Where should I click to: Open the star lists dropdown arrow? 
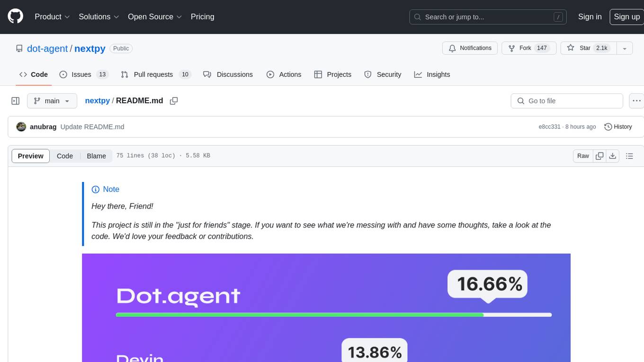pos(625,48)
